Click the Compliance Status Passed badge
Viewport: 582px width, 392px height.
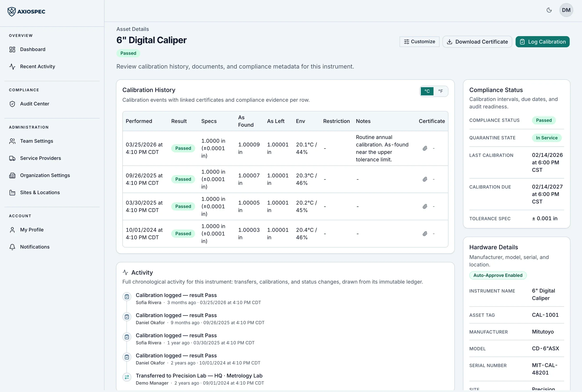544,120
